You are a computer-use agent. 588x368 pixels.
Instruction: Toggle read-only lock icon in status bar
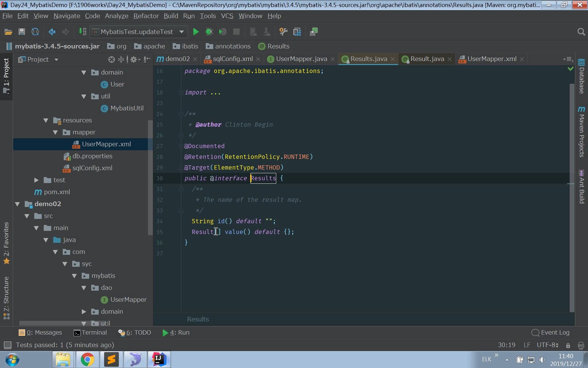click(x=568, y=345)
